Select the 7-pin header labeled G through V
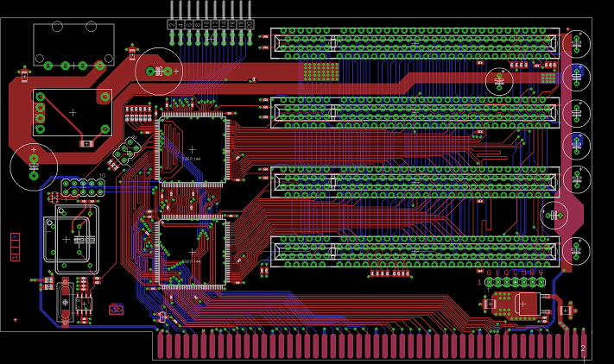The height and width of the screenshot is (364, 614). (x=515, y=281)
